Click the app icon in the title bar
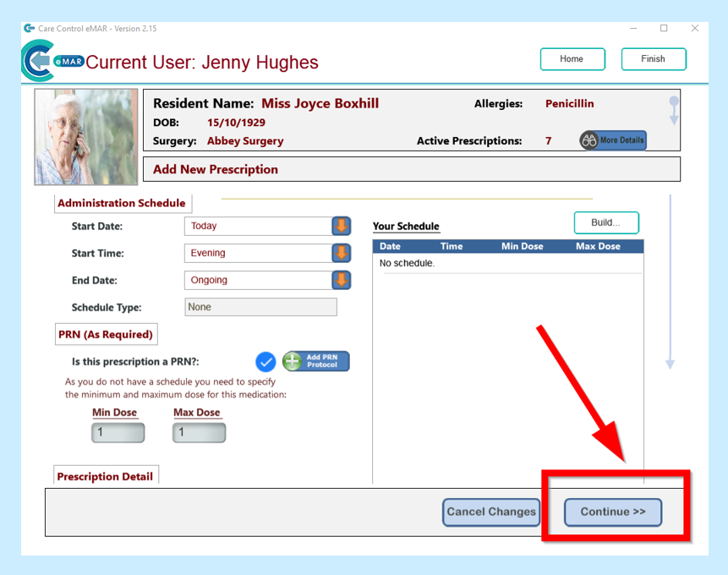728x575 pixels. tap(30, 29)
